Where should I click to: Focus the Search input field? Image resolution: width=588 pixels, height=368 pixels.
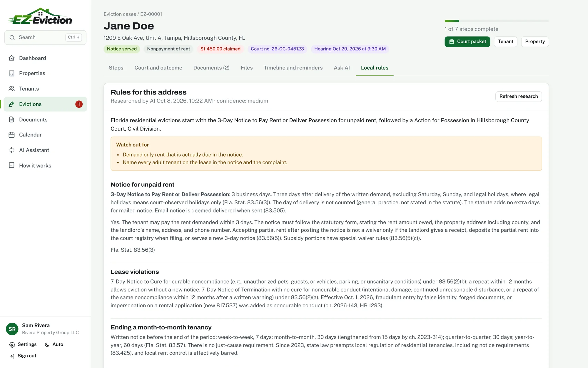(45, 37)
